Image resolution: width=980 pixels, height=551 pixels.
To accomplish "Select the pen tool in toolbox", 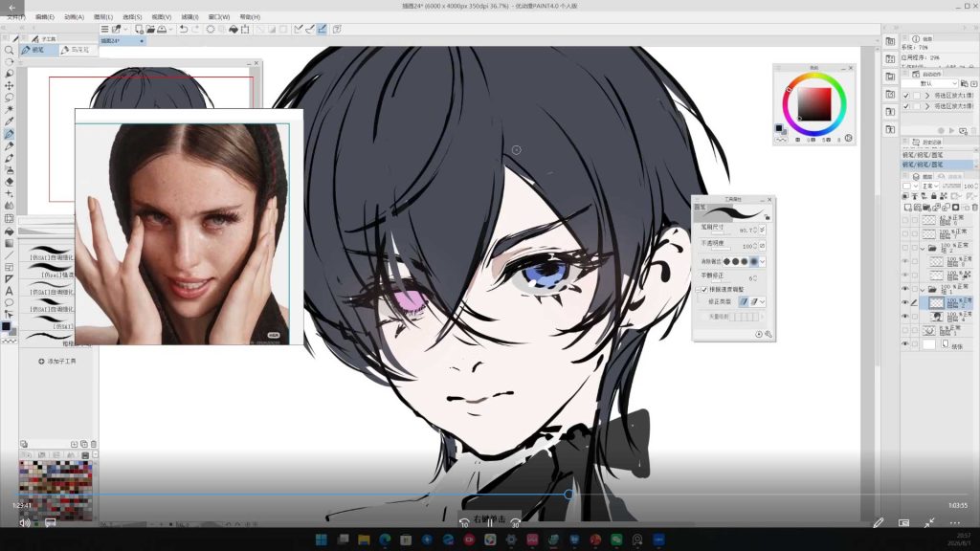I will (x=9, y=134).
